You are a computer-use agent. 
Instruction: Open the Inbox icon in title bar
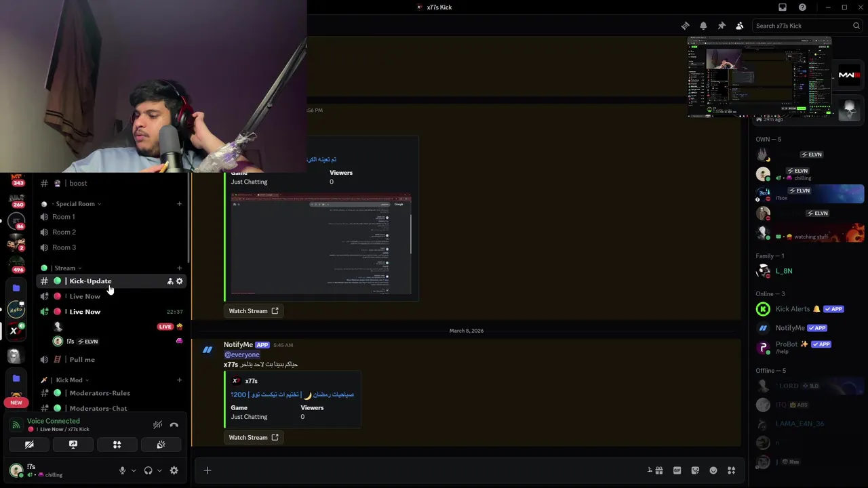[x=783, y=7]
